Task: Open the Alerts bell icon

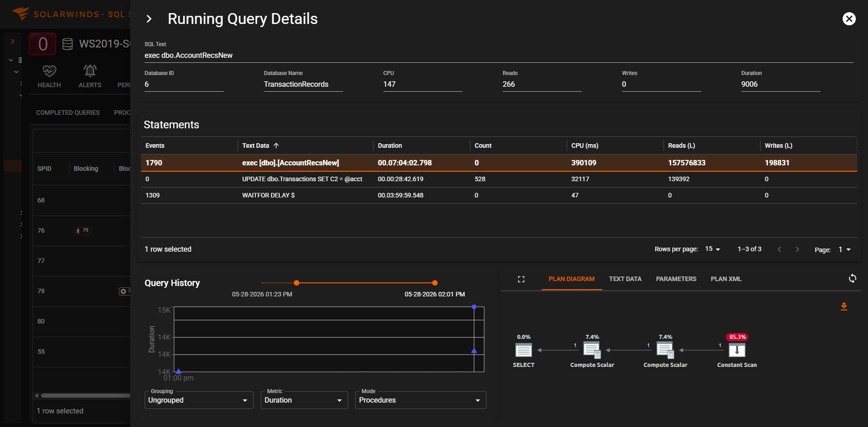Action: (90, 70)
